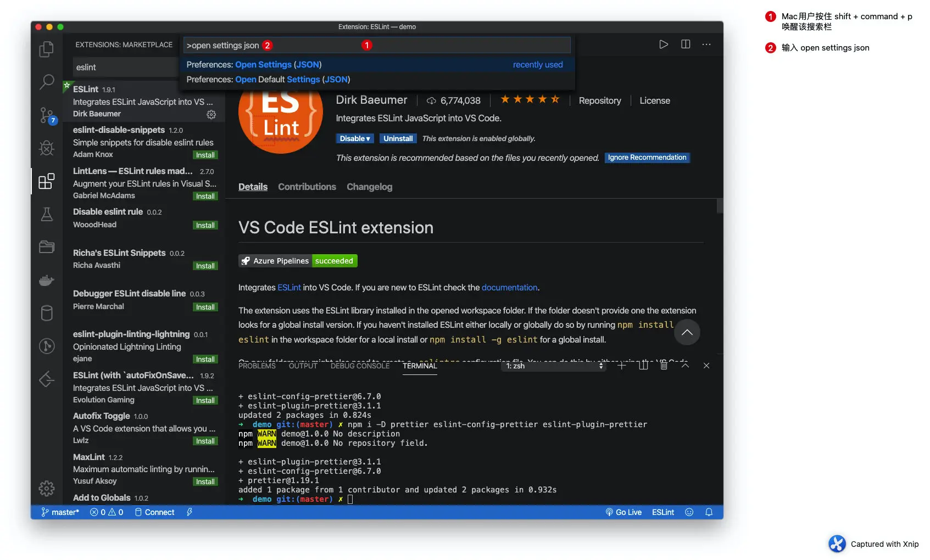Follow the ESLint link in the description
This screenshot has width=930, height=560.
point(289,288)
